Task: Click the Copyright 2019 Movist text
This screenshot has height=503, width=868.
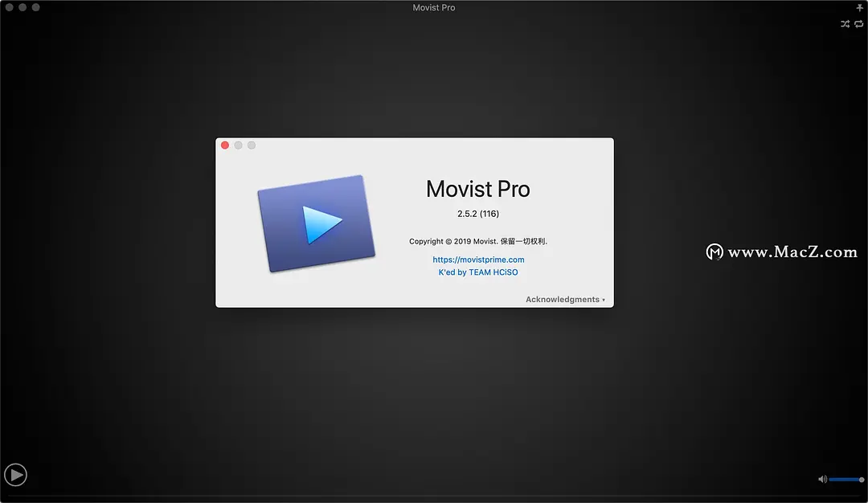Action: click(x=478, y=241)
